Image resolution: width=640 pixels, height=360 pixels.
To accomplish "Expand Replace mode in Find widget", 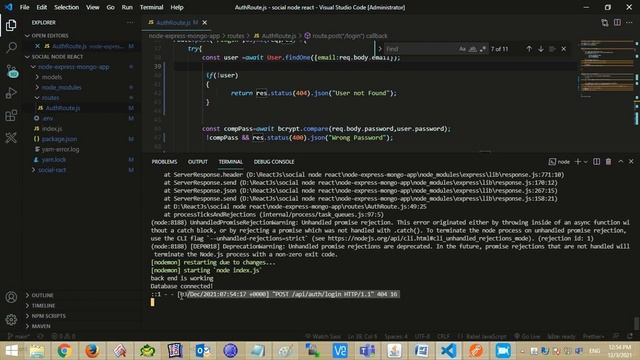I will pos(380,49).
